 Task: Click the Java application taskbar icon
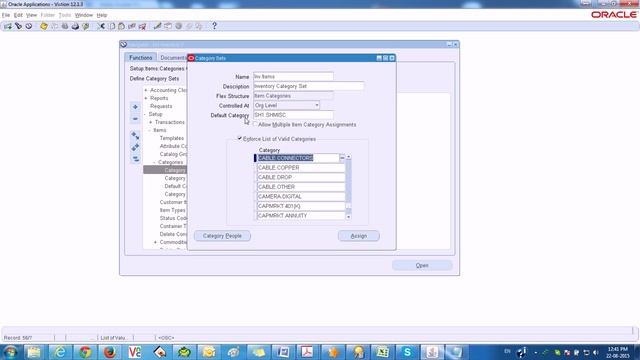coord(432,352)
